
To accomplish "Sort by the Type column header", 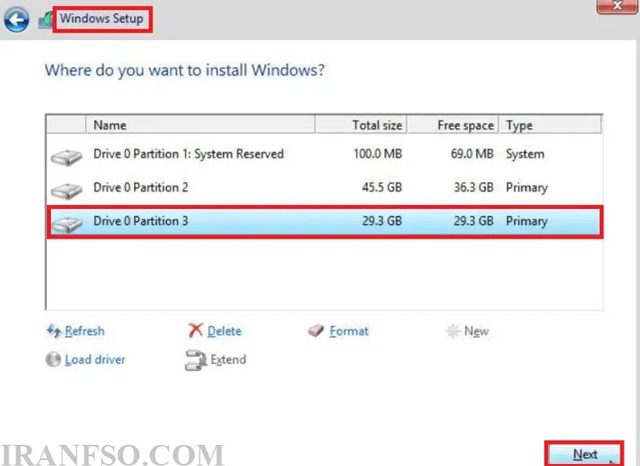I will pos(550,125).
